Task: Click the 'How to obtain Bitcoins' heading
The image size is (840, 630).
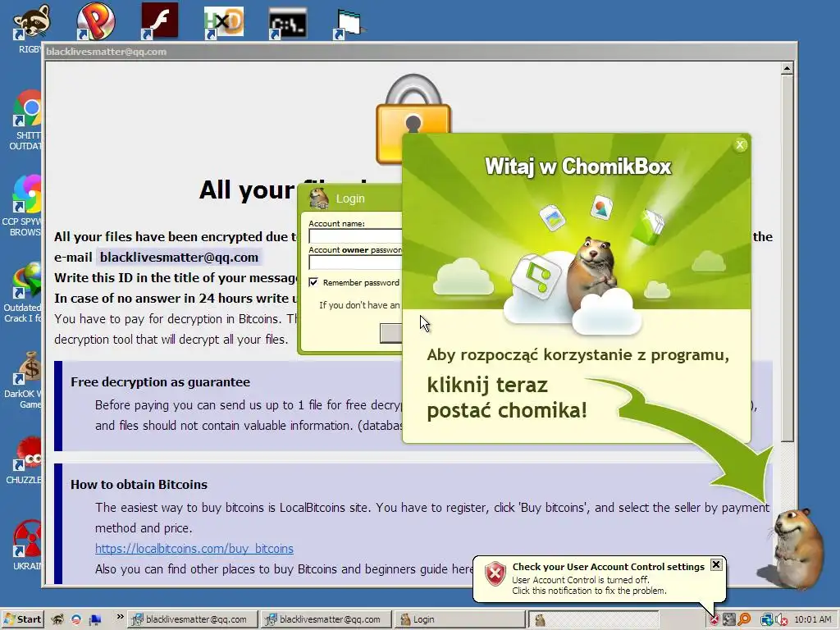Action: (x=139, y=484)
